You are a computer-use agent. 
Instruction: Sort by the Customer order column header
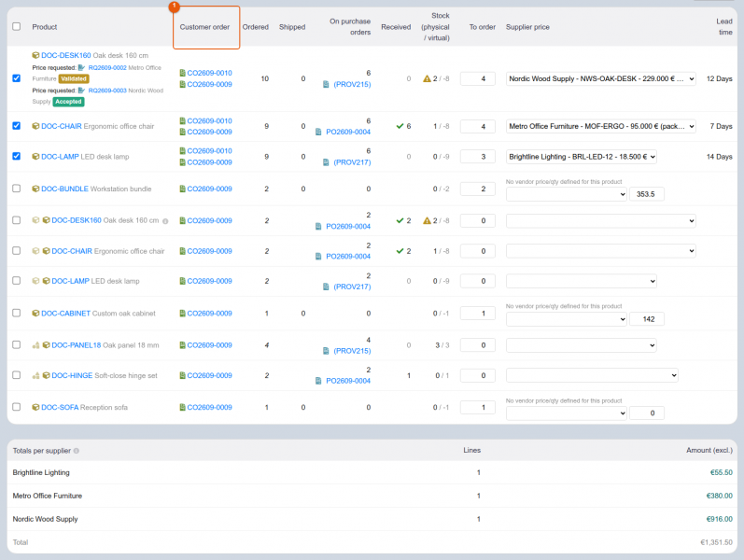click(204, 27)
